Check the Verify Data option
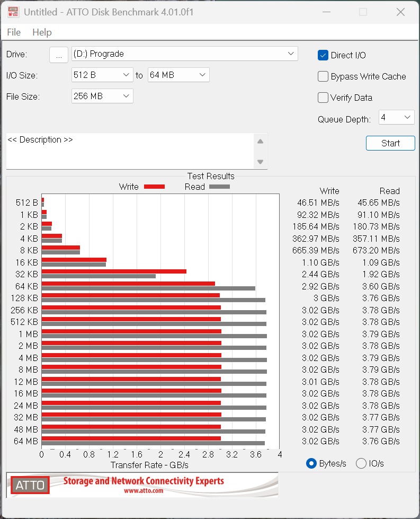 click(x=323, y=98)
